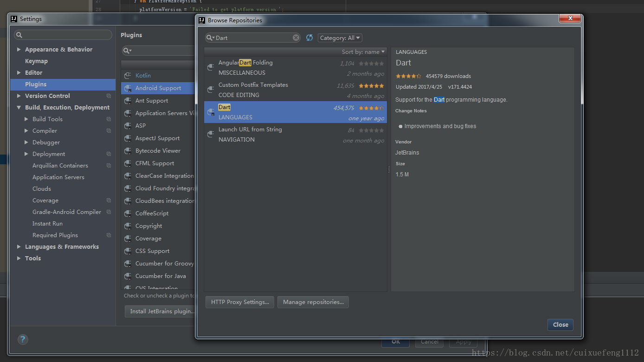Click the Launch URL from String plugin icon
Screen dimensions: 644x362
point(211,134)
